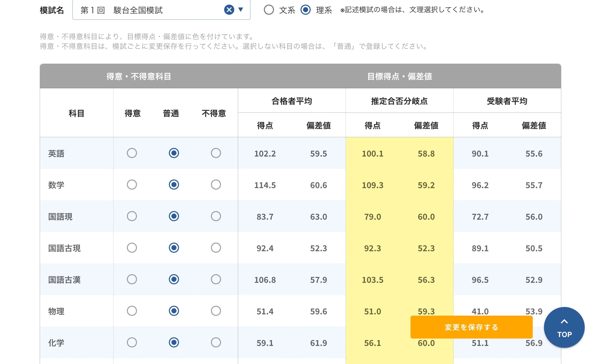Mark 国語現 as 不得意
601x364 pixels.
[216, 216]
